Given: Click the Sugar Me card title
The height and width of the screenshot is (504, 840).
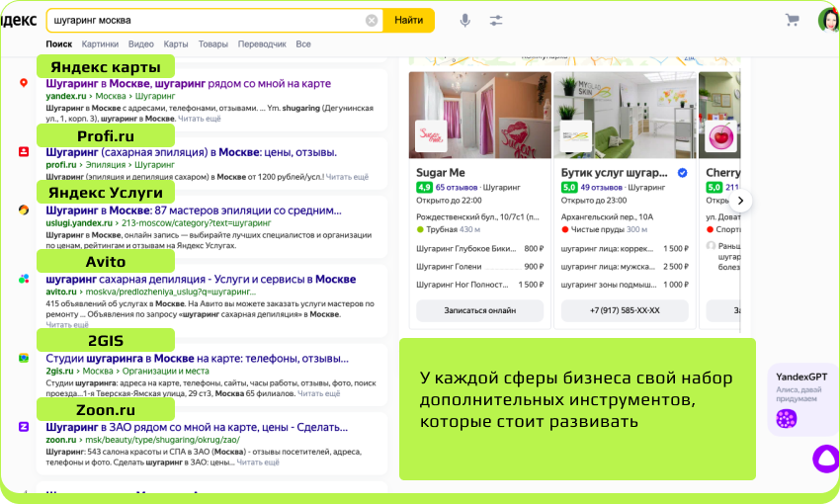Looking at the screenshot, I should pos(441,173).
